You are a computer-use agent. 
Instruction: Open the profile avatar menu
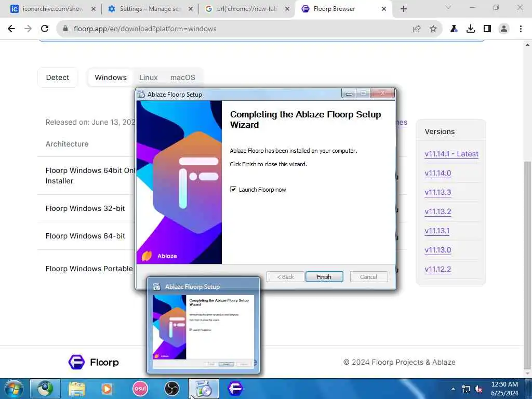pyautogui.click(x=504, y=29)
